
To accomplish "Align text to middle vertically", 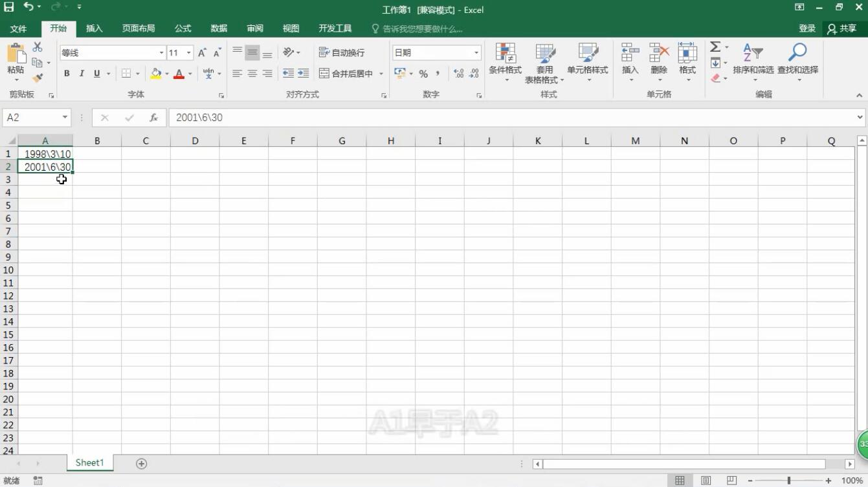I will (252, 52).
